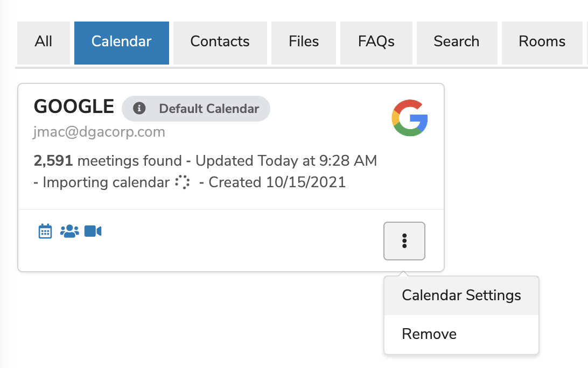Click the people group icon

tap(69, 231)
